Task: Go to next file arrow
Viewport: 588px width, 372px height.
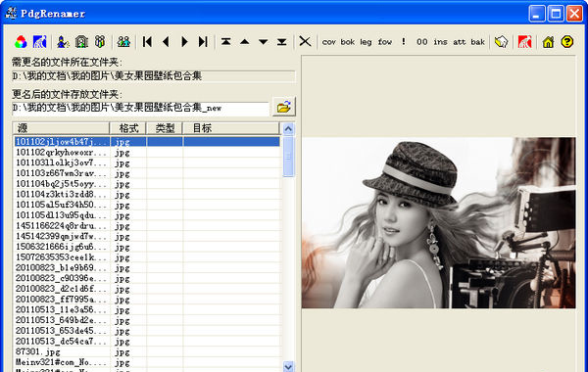Action: pyautogui.click(x=184, y=41)
